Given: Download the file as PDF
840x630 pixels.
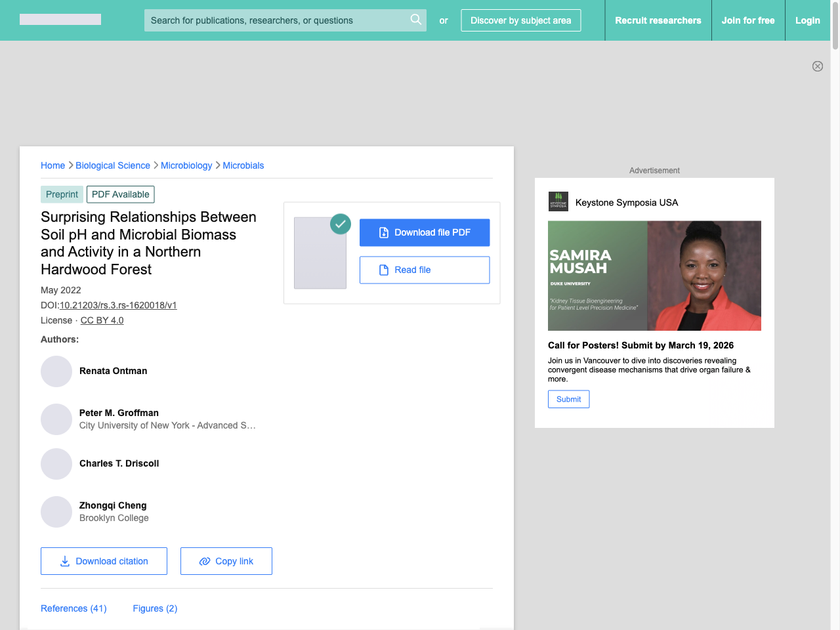Looking at the screenshot, I should 425,233.
